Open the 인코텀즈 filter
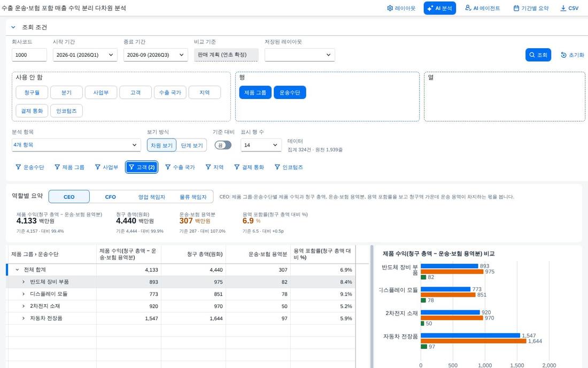 [289, 167]
